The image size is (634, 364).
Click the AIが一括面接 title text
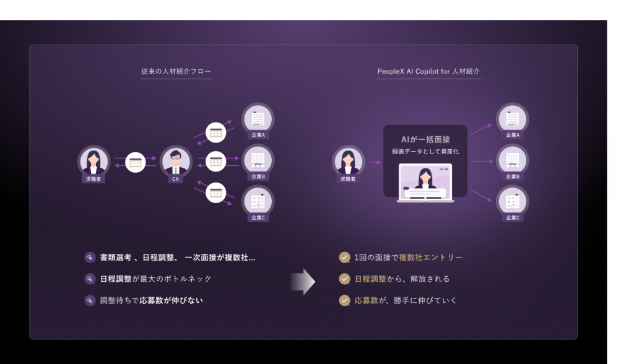(x=425, y=139)
